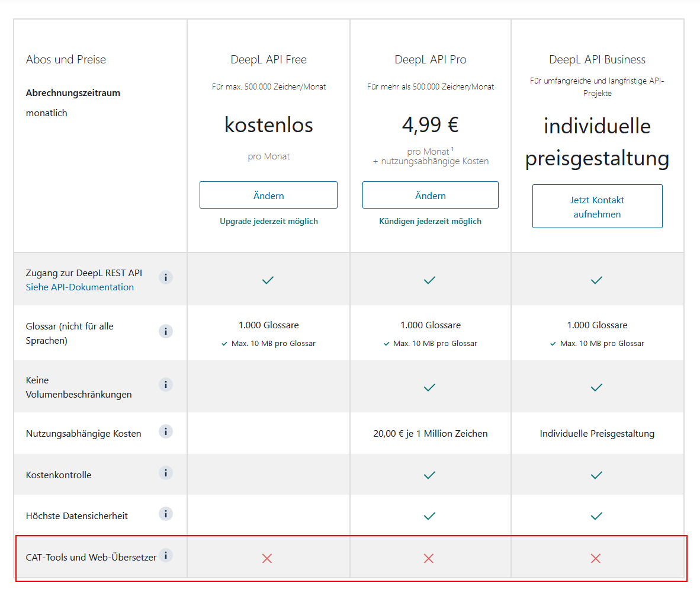Click Ändern under the Free plan
Viewport: 700px width, 589px height.
pos(268,194)
